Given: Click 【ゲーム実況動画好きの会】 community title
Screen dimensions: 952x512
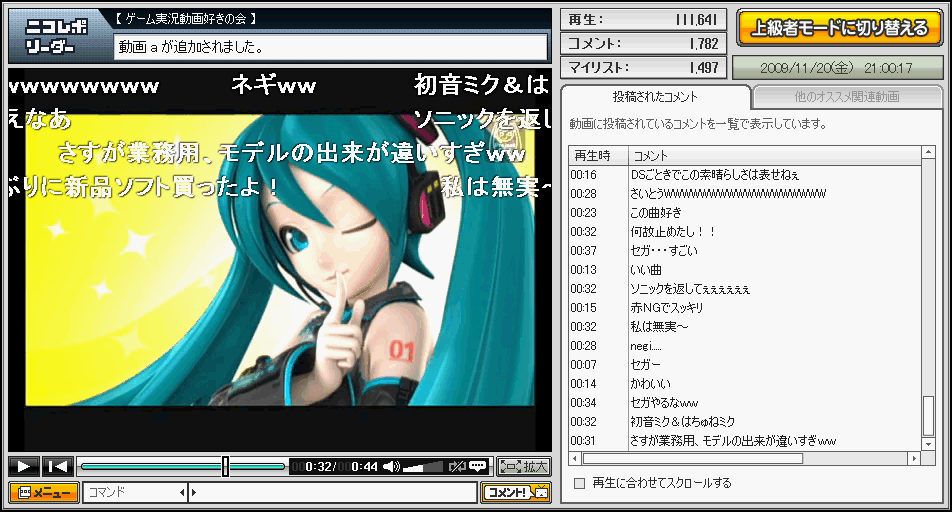Looking at the screenshot, I should 185,19.
